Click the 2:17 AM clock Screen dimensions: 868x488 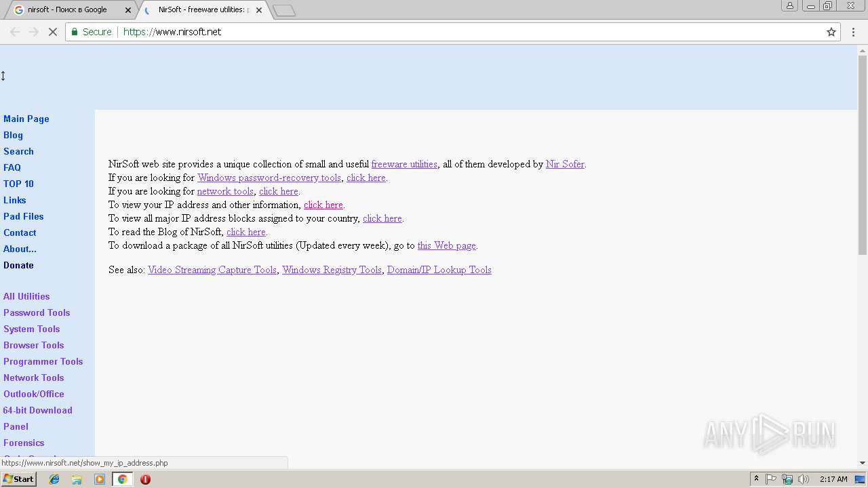click(833, 479)
